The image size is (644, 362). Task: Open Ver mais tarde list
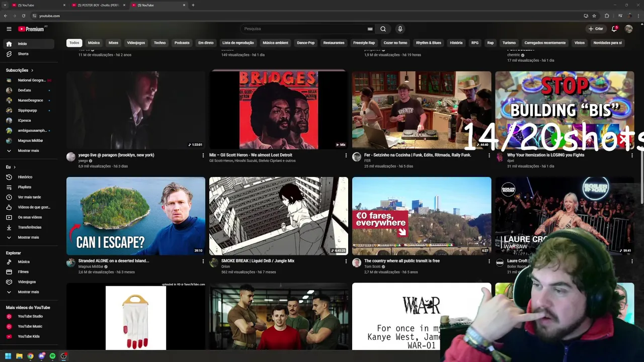[x=29, y=197]
